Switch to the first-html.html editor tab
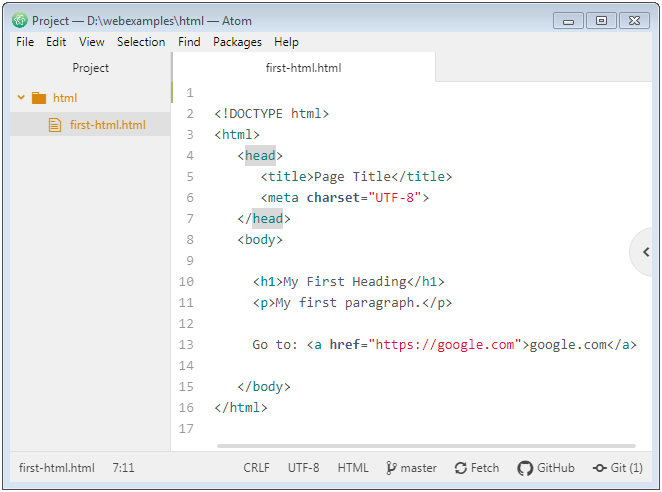The width and height of the screenshot is (662, 492). pos(304,68)
